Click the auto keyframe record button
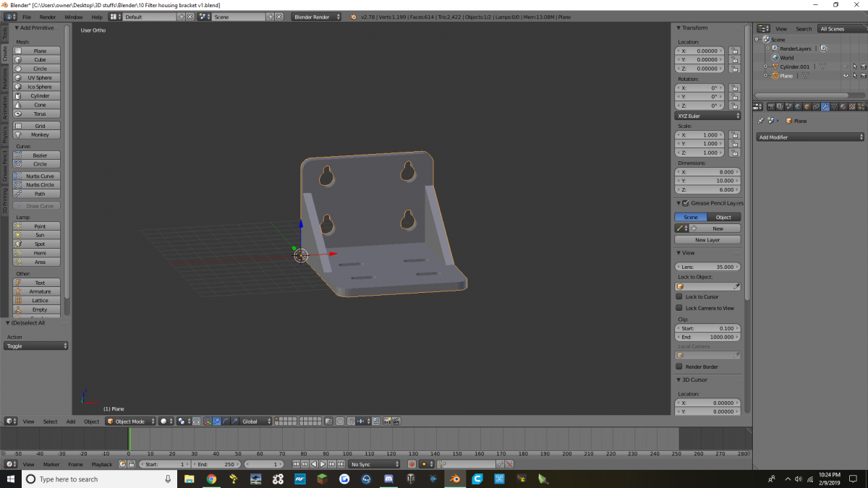 pos(412,464)
